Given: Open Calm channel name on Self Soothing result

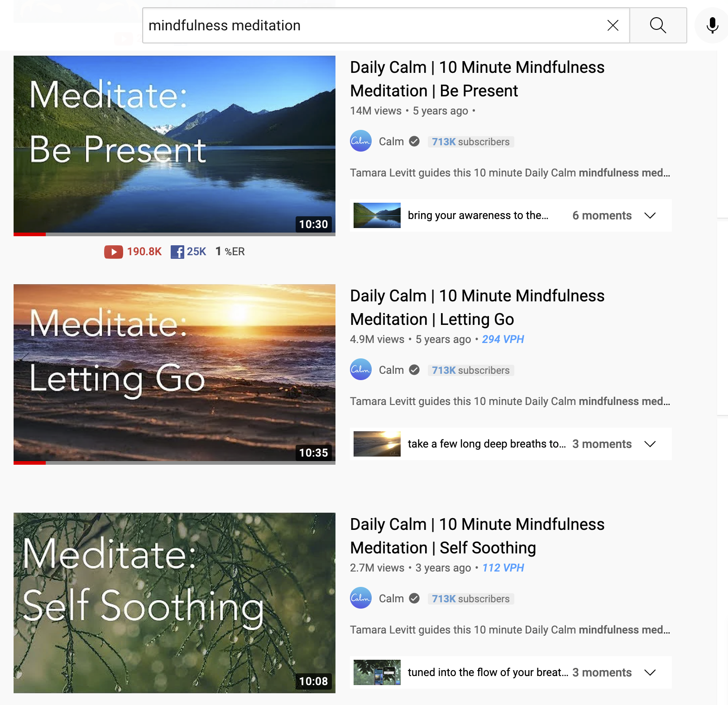Looking at the screenshot, I should 391,599.
